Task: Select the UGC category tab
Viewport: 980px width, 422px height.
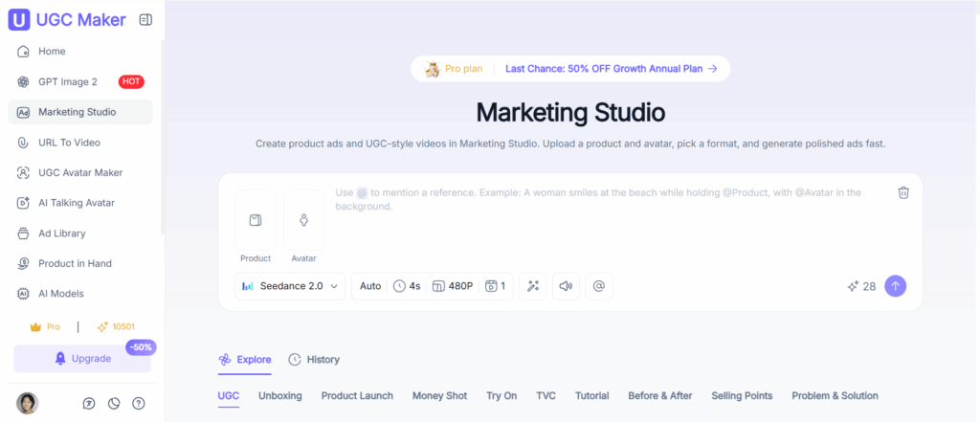Action: pyautogui.click(x=229, y=396)
